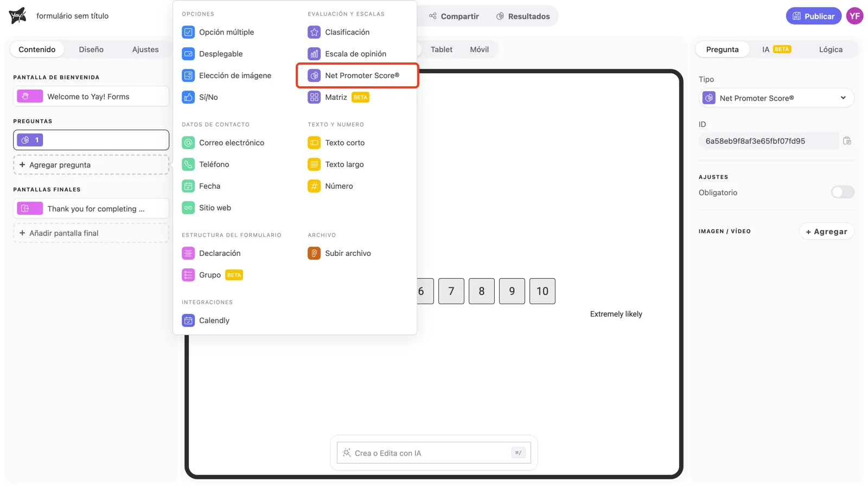Switch to the Pregunta tab

click(722, 49)
